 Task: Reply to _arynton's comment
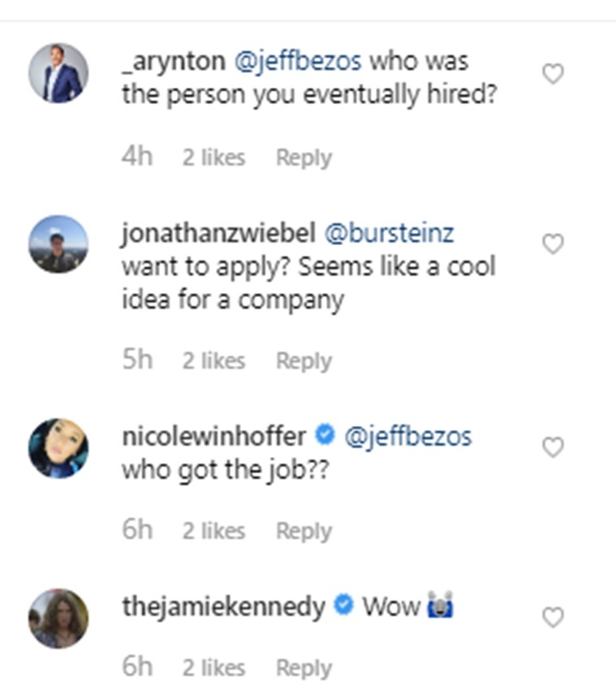pyautogui.click(x=304, y=157)
